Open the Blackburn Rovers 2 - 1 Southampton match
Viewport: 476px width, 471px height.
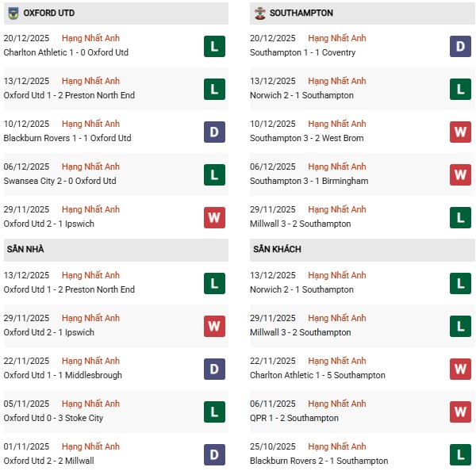[x=318, y=461]
